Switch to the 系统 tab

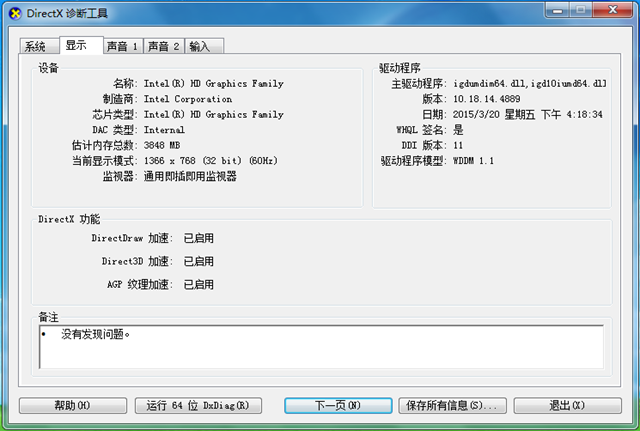(36, 46)
